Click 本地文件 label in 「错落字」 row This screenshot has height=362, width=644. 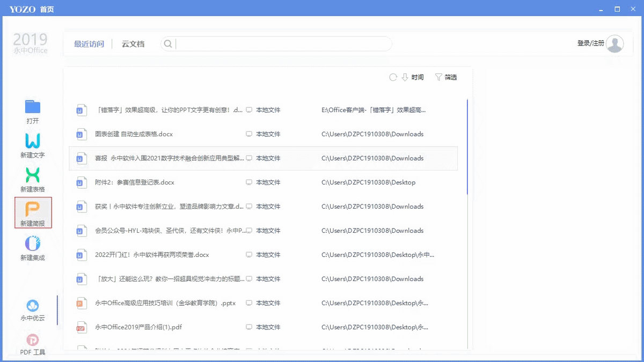(268, 110)
